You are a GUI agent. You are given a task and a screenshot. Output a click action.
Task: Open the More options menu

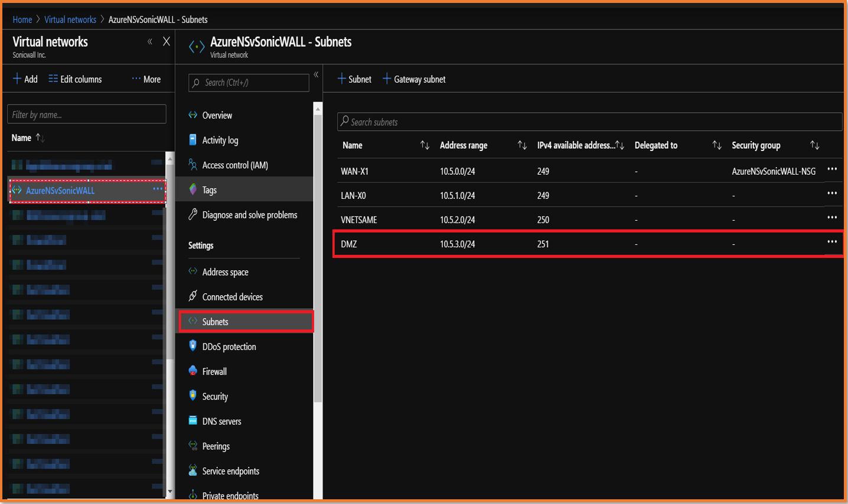[x=146, y=79]
